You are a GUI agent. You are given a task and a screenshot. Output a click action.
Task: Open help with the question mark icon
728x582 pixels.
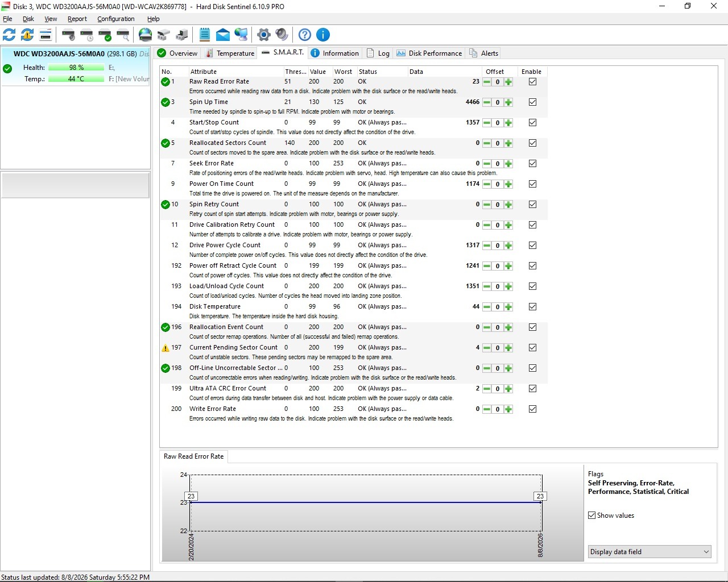click(305, 35)
